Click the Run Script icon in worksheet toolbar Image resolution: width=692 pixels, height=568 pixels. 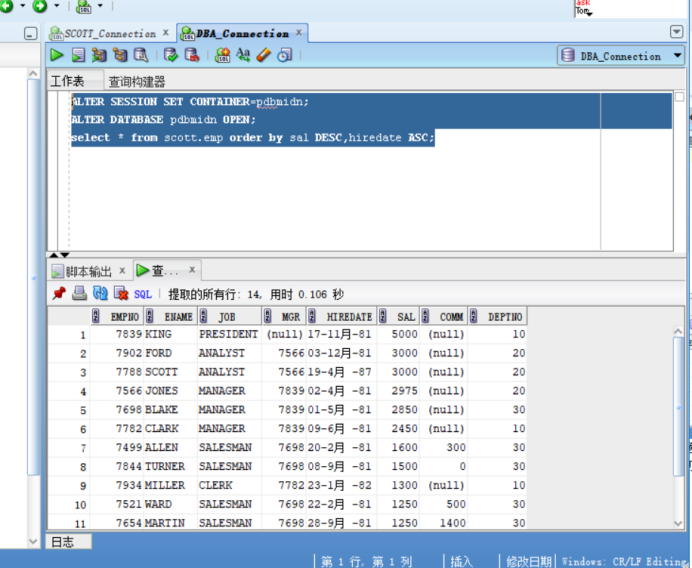tap(78, 55)
